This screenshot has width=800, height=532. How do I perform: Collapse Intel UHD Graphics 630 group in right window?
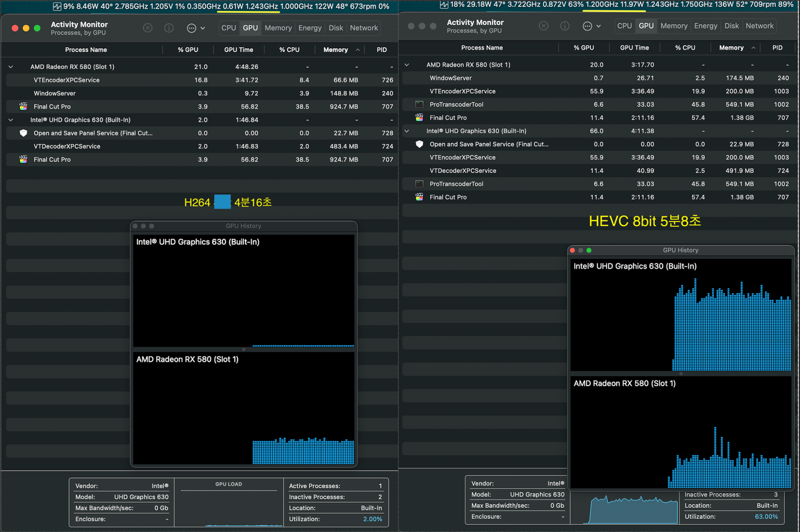click(x=407, y=131)
